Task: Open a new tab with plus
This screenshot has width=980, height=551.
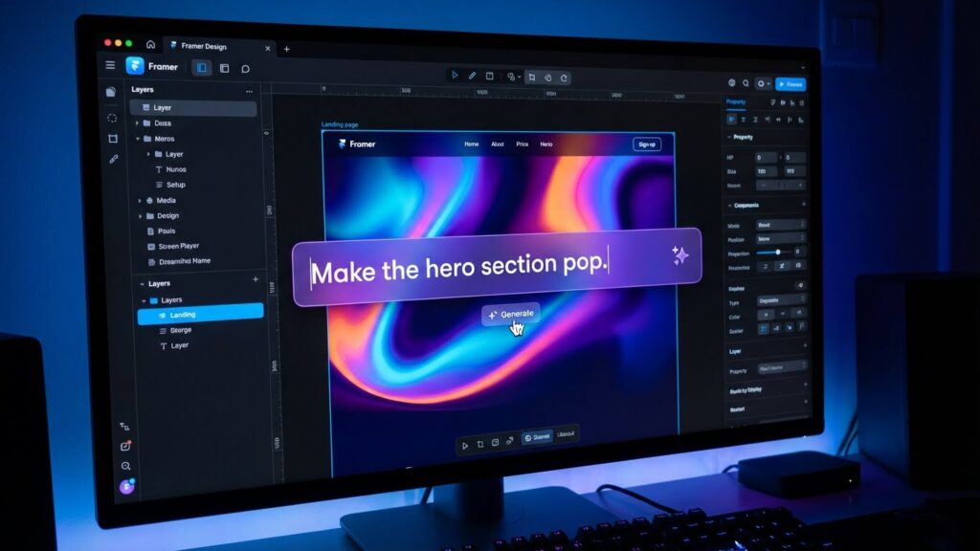Action: pos(286,49)
